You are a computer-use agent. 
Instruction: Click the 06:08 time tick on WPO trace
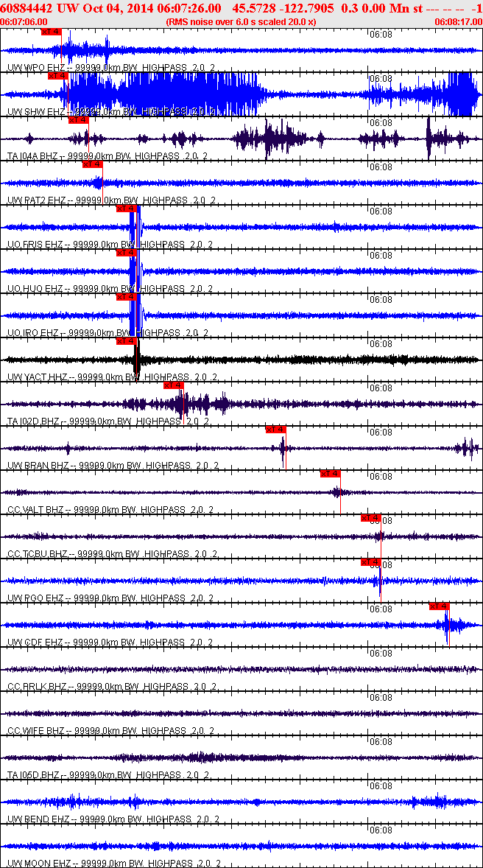(x=381, y=35)
